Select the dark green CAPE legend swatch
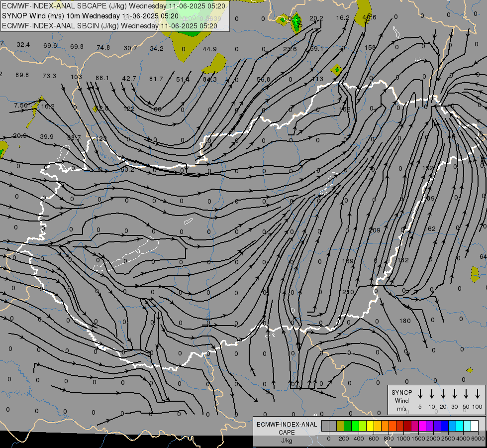 pyautogui.click(x=348, y=426)
